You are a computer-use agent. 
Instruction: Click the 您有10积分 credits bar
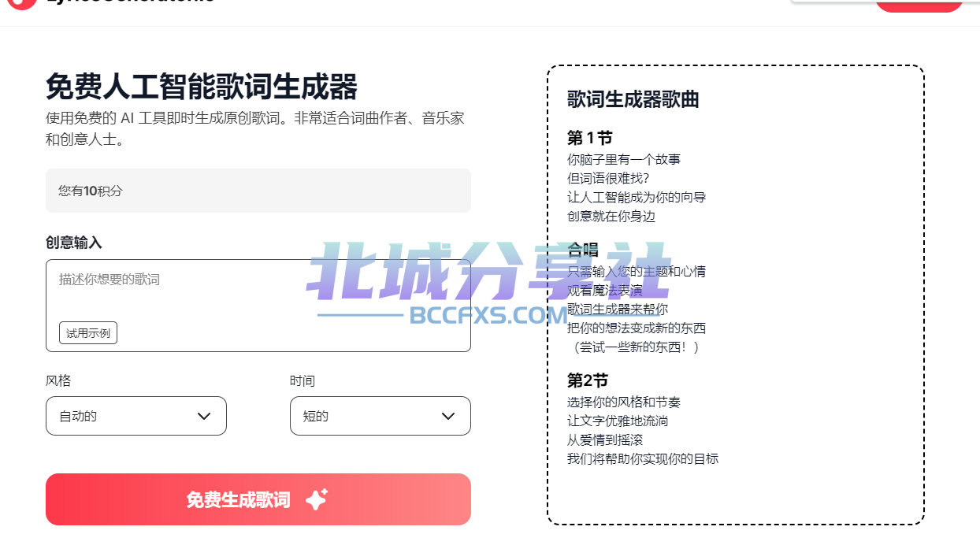tap(258, 191)
